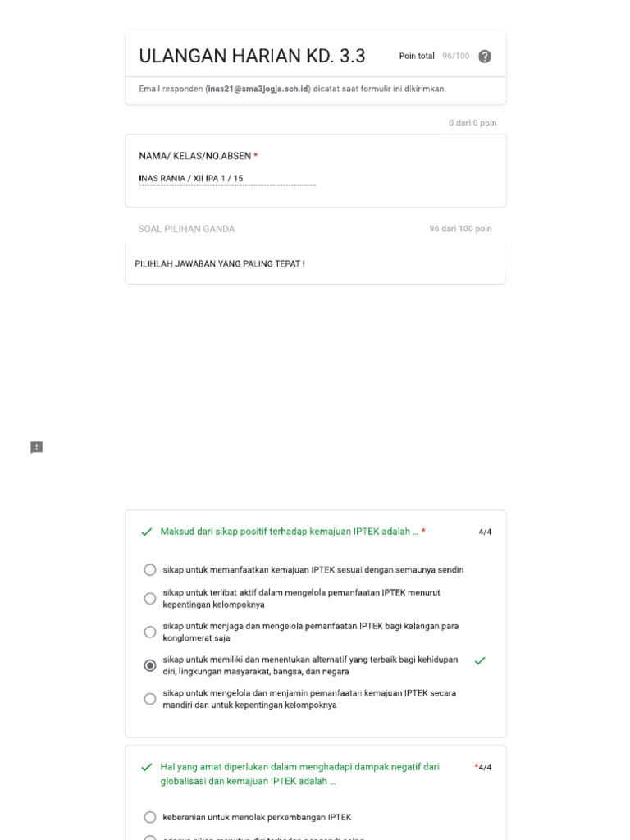Click the respondent email inas21@sma3jogja.sch.id
Screen dimensions: 630x840
tap(258, 89)
